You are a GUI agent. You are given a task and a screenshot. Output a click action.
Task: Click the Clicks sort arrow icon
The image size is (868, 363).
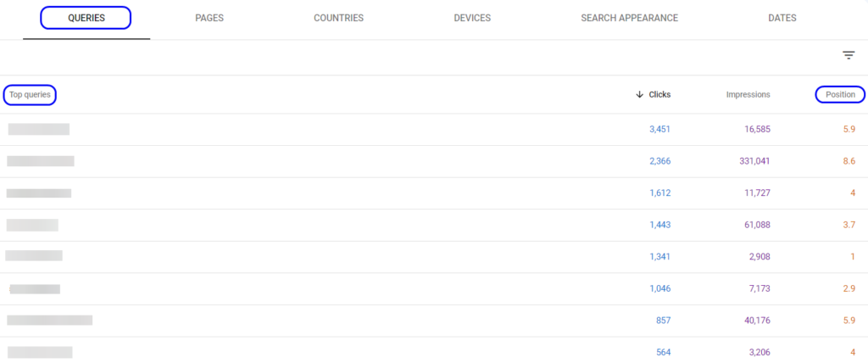[x=639, y=95]
